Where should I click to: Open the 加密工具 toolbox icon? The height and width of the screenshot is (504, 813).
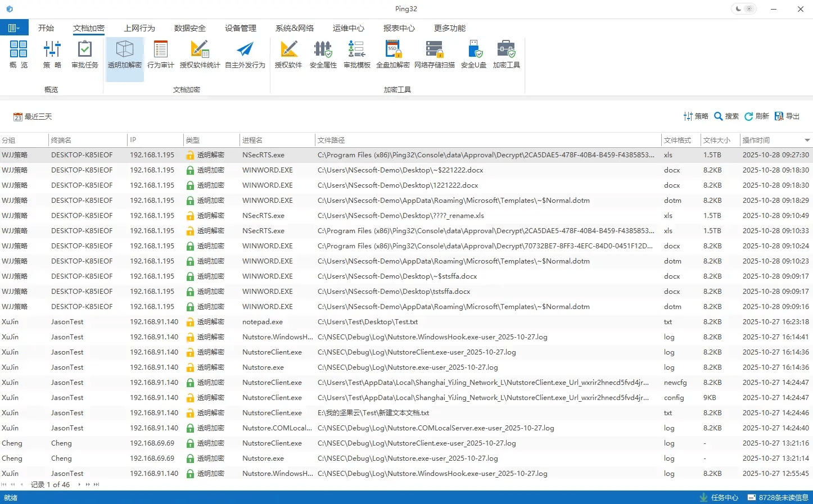tap(506, 55)
